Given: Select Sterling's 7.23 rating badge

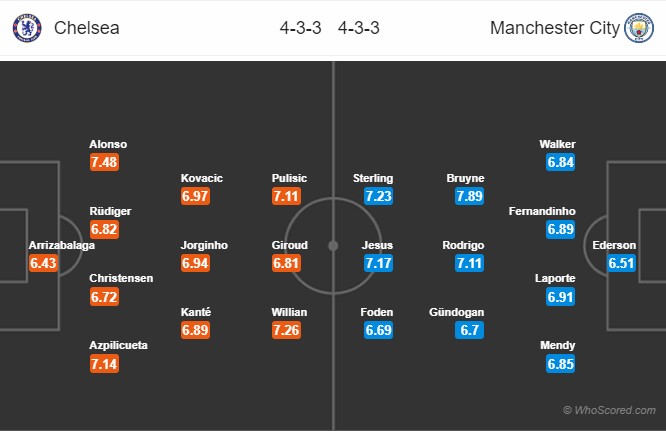Looking at the screenshot, I should pos(378,196).
